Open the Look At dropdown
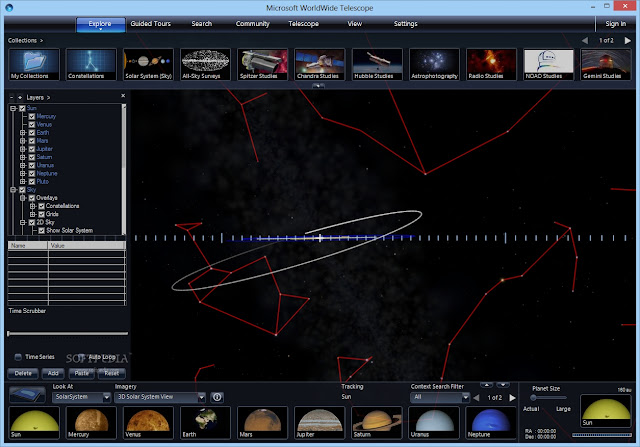The image size is (640, 447). tap(81, 397)
